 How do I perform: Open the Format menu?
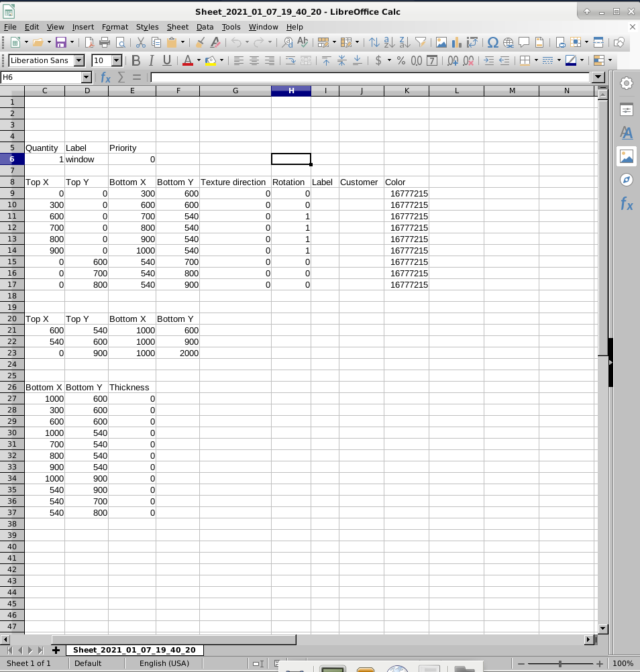[x=115, y=27]
